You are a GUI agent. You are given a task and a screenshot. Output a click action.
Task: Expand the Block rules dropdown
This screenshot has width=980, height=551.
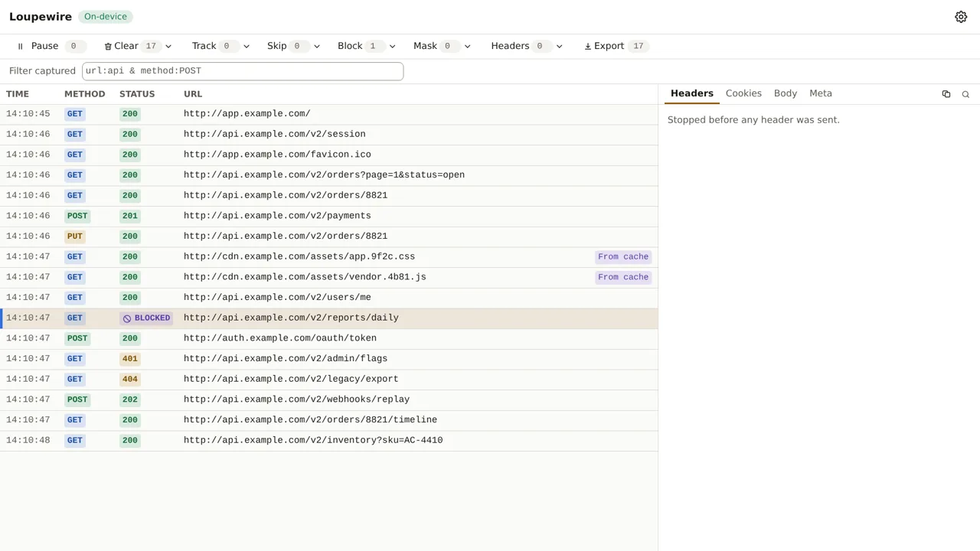393,47
